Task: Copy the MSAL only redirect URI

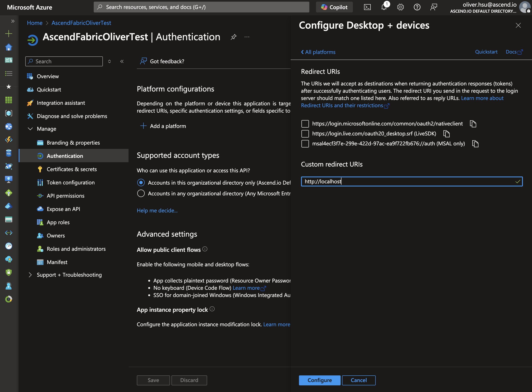Action: (475, 144)
